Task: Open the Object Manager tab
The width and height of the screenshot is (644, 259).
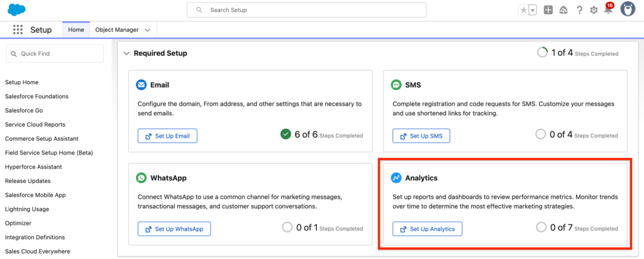Action: point(117,30)
